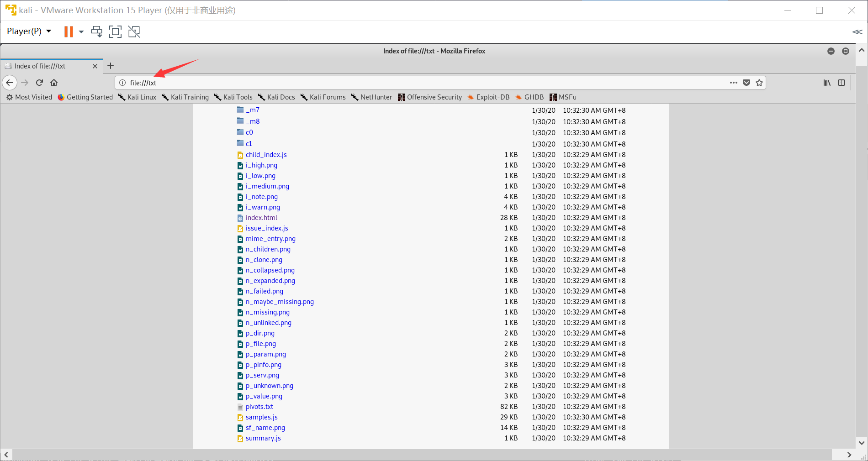Open the Kali Forums bookmark
This screenshot has height=461, width=868.
pos(323,97)
